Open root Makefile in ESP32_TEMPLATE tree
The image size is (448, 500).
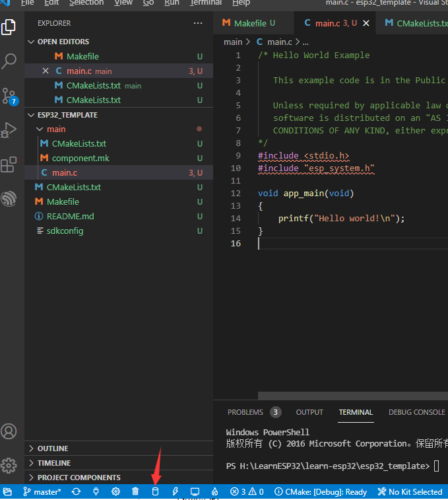click(x=119, y=202)
